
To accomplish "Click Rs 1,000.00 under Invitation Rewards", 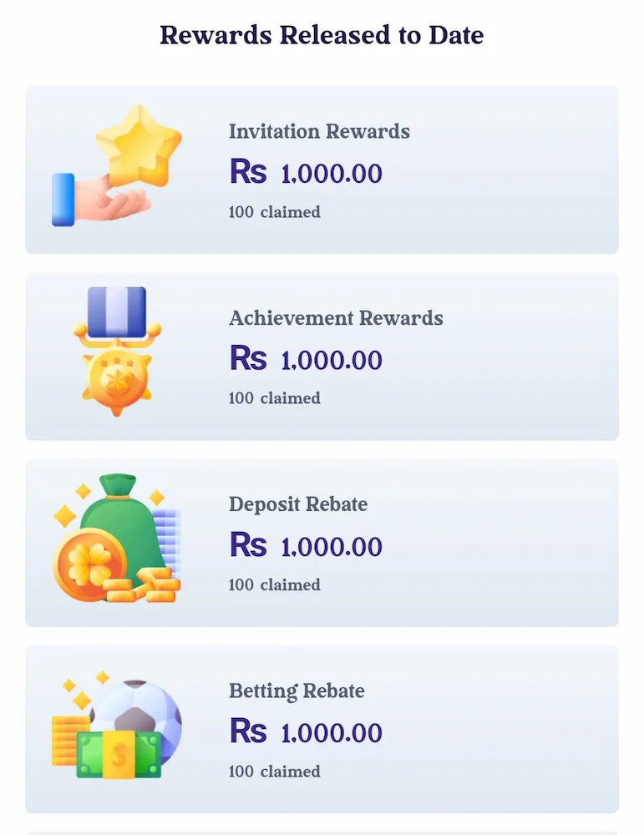I will click(306, 172).
